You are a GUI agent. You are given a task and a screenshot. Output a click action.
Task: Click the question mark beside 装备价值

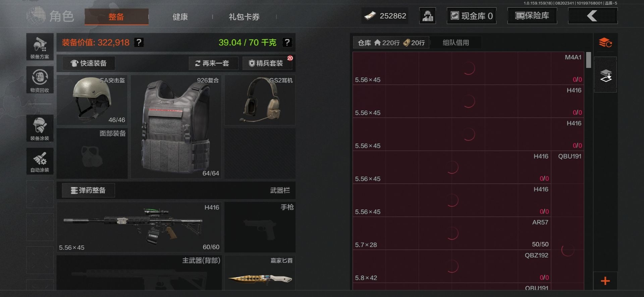[139, 43]
